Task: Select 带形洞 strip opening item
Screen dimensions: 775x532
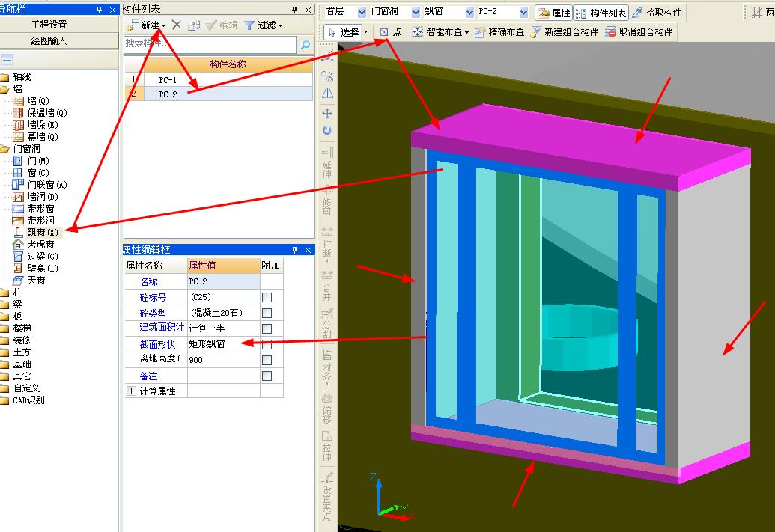Action: [x=34, y=220]
